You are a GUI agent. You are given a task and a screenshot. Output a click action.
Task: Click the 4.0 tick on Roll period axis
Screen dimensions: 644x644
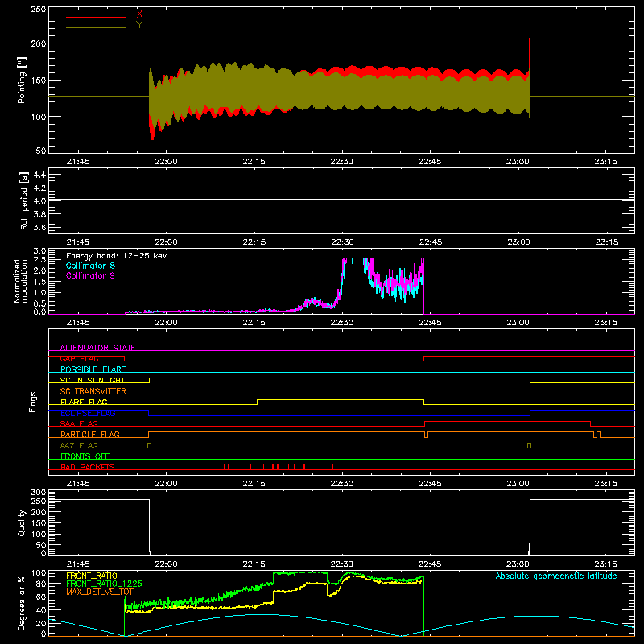point(39,201)
